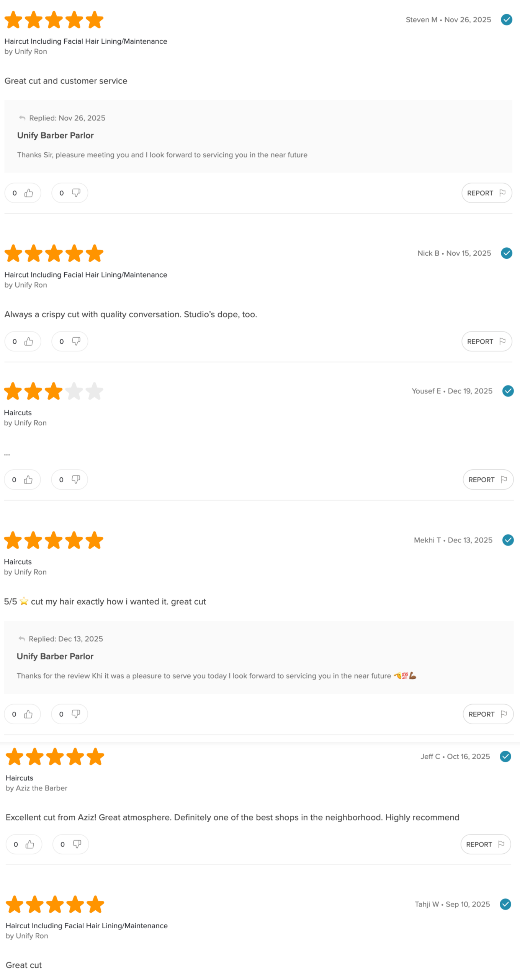The width and height of the screenshot is (520, 980).
Task: Report Steven M's review
Action: click(486, 193)
